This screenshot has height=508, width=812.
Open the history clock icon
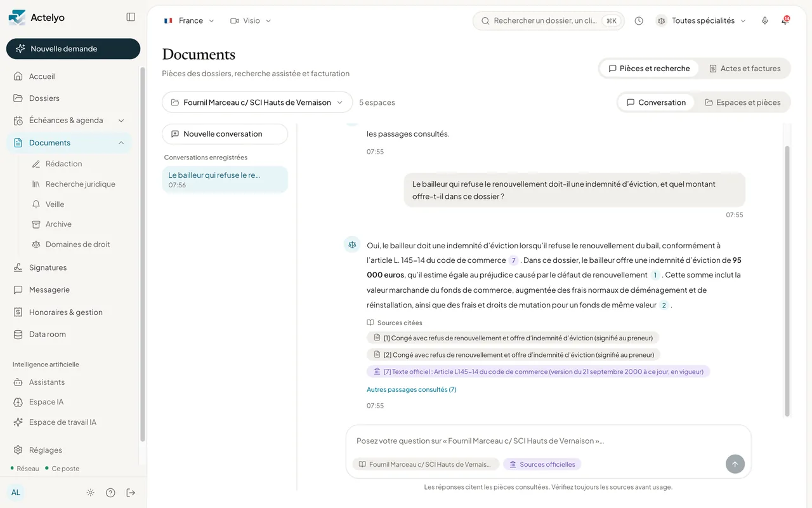point(639,21)
